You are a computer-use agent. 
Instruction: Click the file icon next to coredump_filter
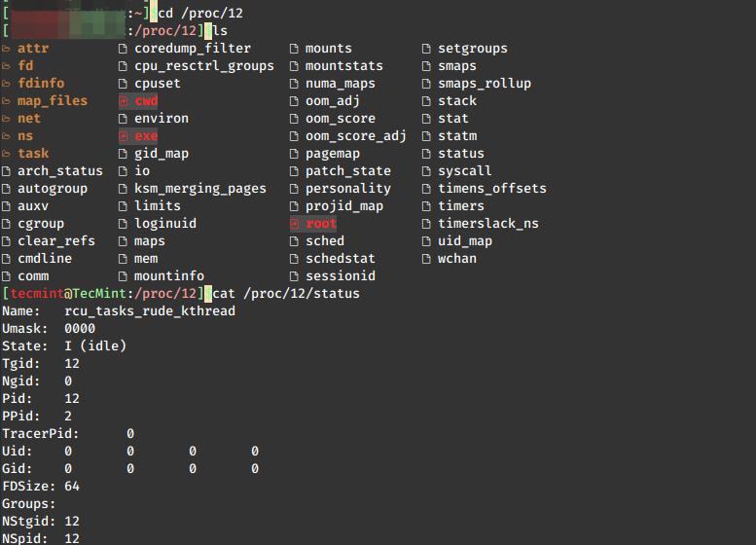point(124,49)
